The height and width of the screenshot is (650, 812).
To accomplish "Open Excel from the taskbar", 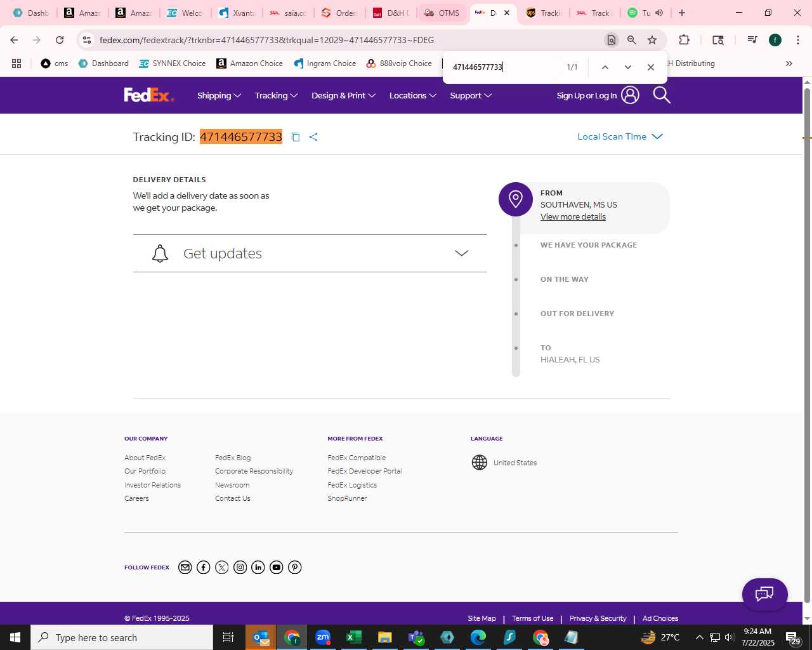I will pyautogui.click(x=354, y=637).
